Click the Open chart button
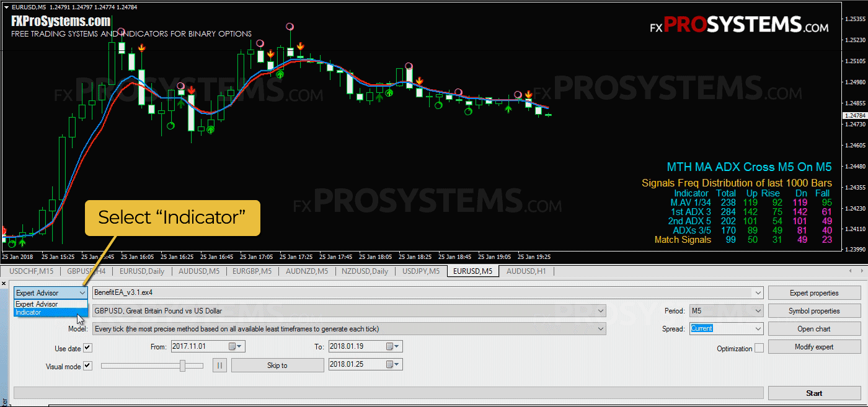 click(x=814, y=329)
